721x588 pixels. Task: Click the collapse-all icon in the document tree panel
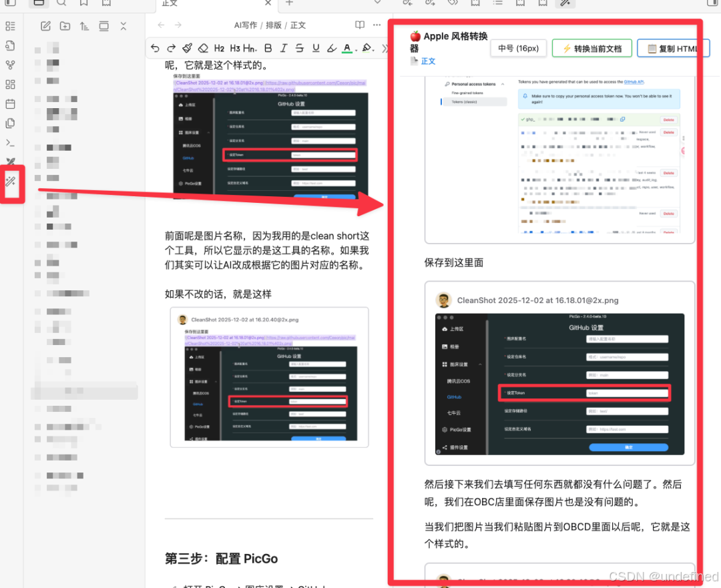pos(123,27)
